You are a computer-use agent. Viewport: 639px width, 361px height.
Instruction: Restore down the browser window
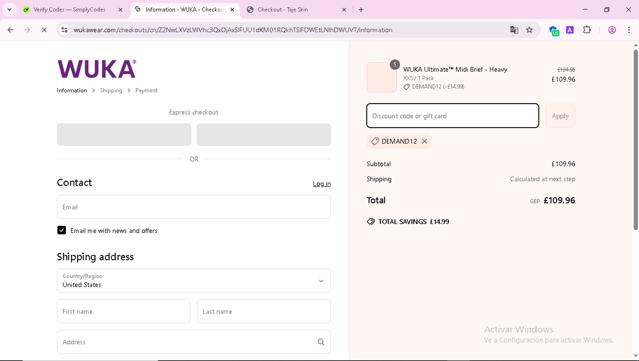(607, 9)
